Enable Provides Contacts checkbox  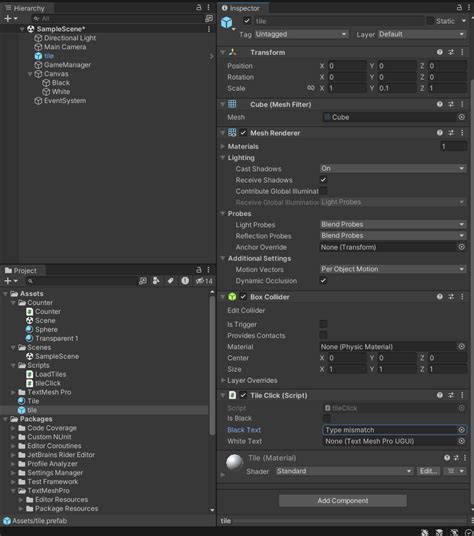point(323,335)
